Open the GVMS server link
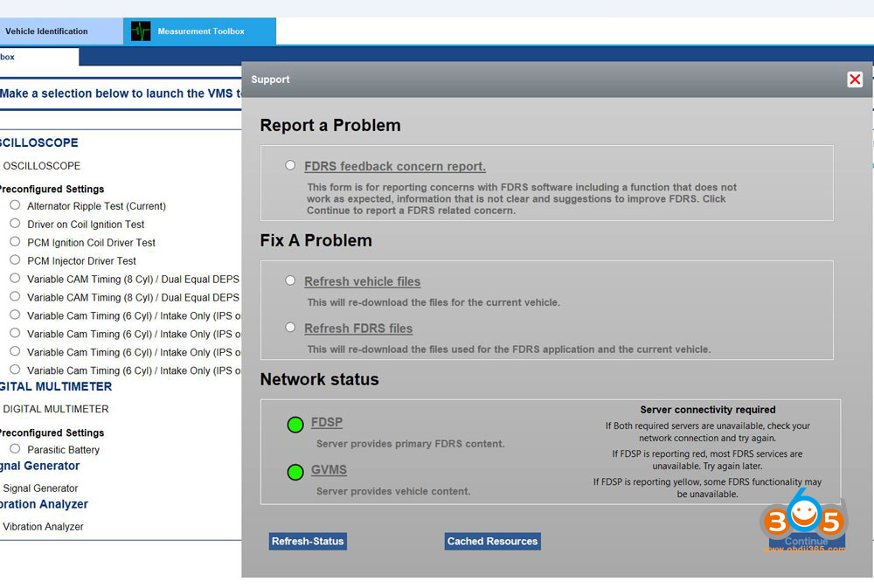This screenshot has height=588, width=874. [x=329, y=470]
